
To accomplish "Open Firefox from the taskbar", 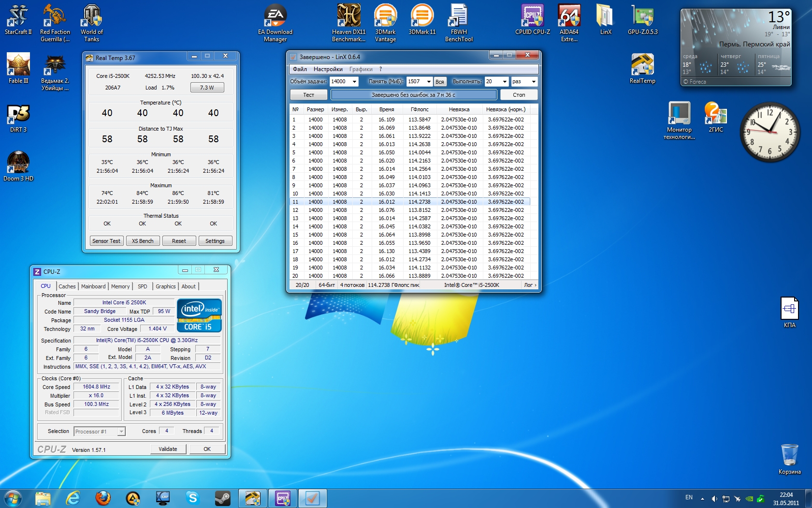I will tap(102, 498).
